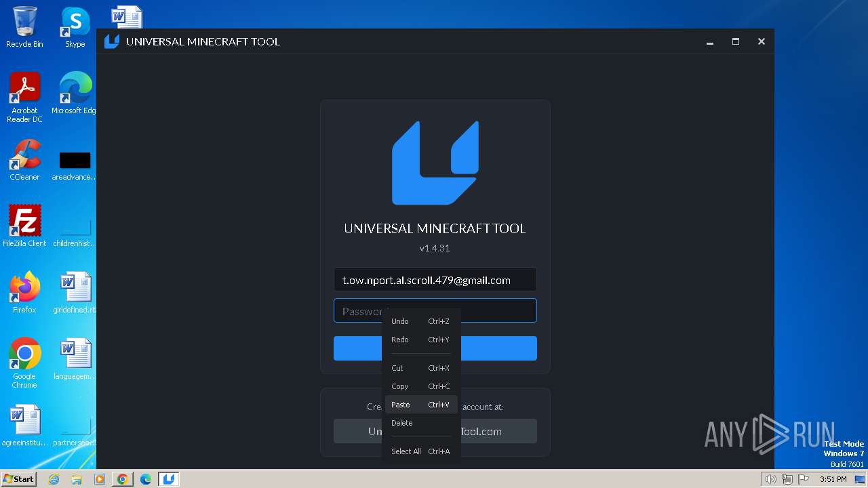Open the partnersee desktop file
Viewport: 868px width, 488px height.
click(x=75, y=430)
